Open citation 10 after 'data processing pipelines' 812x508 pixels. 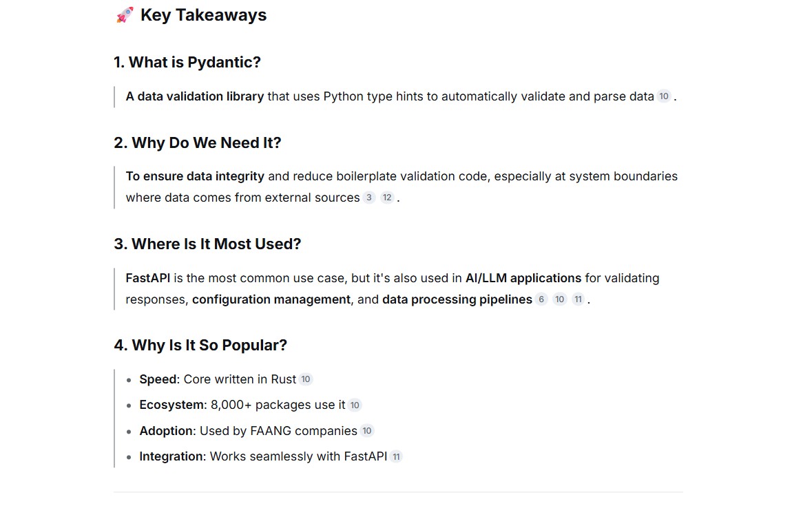[x=559, y=299]
